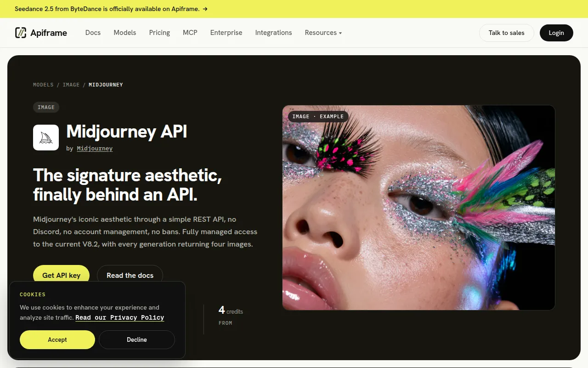Click the Login button
The width and height of the screenshot is (588, 368).
point(556,33)
